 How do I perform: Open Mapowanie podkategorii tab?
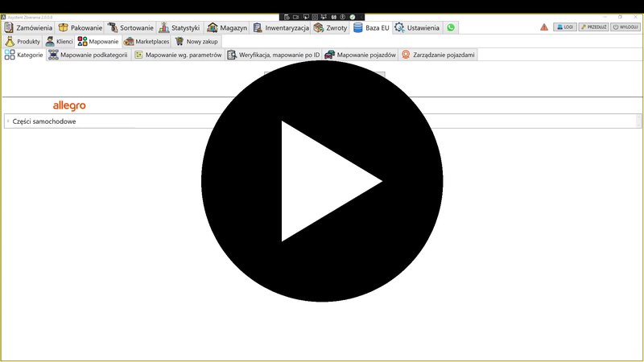click(89, 55)
